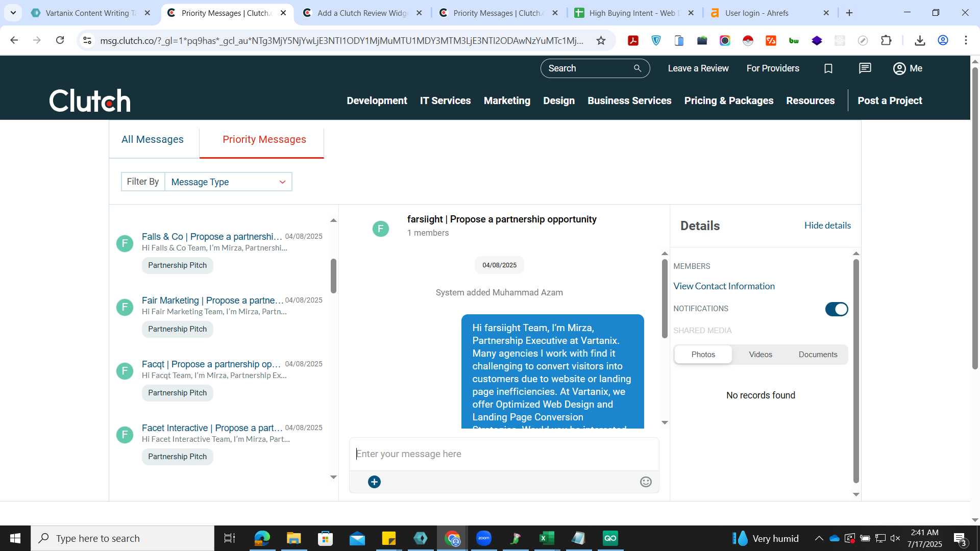Viewport: 980px width, 551px height.
Task: Open the Clutch logo homepage
Action: click(90, 101)
